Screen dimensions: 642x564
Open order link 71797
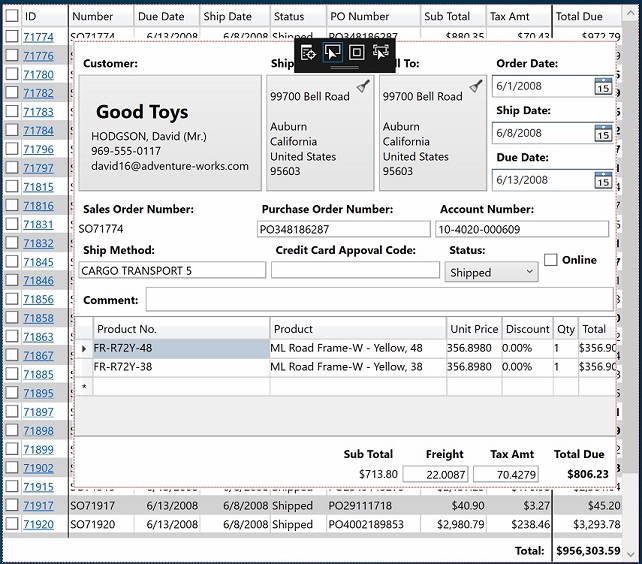(x=38, y=168)
